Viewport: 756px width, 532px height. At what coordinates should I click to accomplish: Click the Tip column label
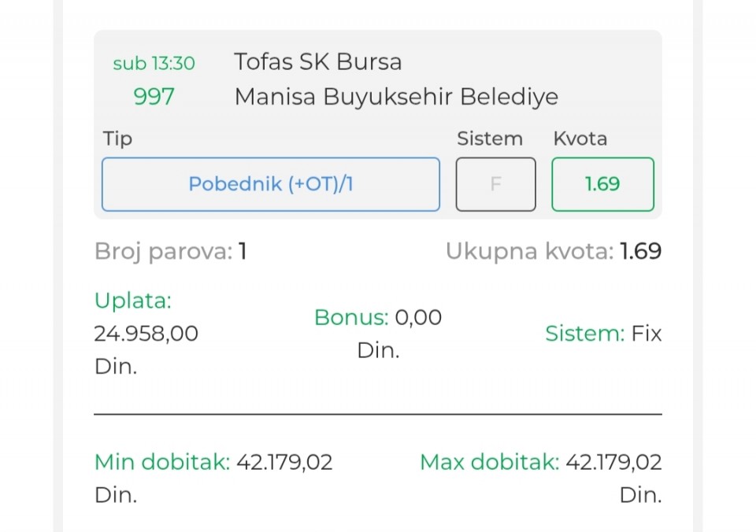(x=117, y=139)
